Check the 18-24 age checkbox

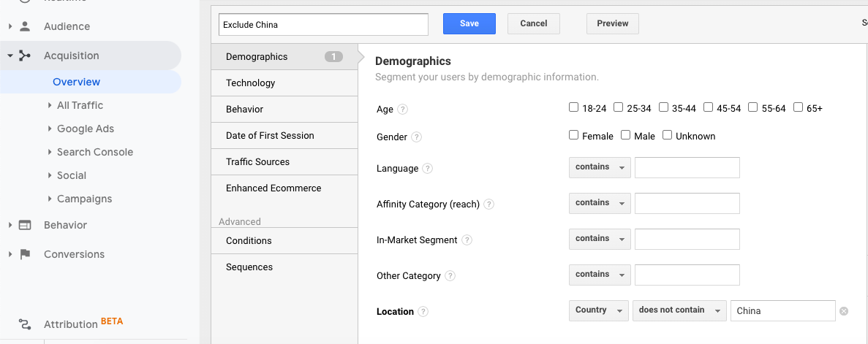(574, 107)
